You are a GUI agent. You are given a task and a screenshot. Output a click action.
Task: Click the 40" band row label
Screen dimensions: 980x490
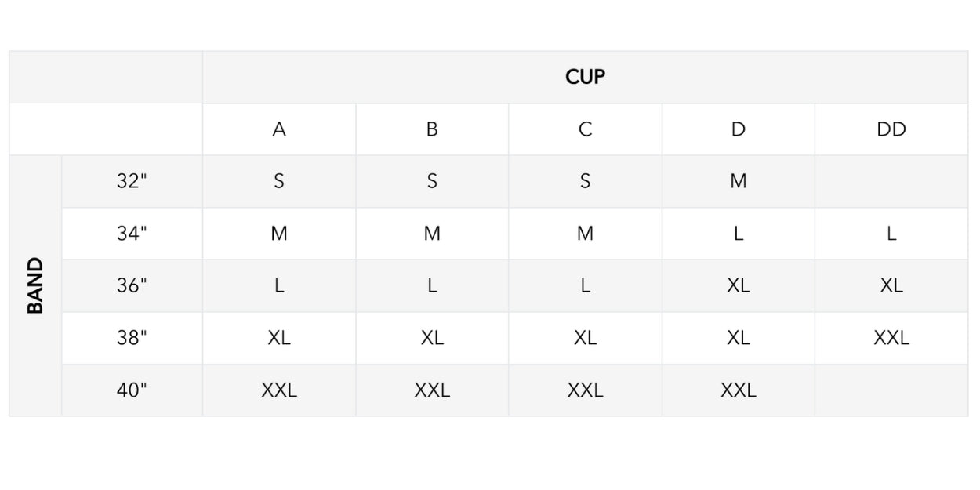tap(132, 390)
